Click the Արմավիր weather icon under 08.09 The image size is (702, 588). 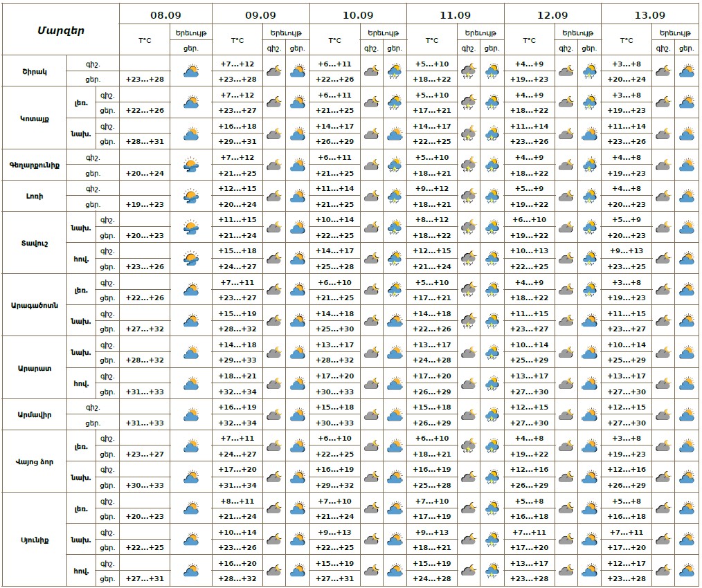pyautogui.click(x=191, y=414)
